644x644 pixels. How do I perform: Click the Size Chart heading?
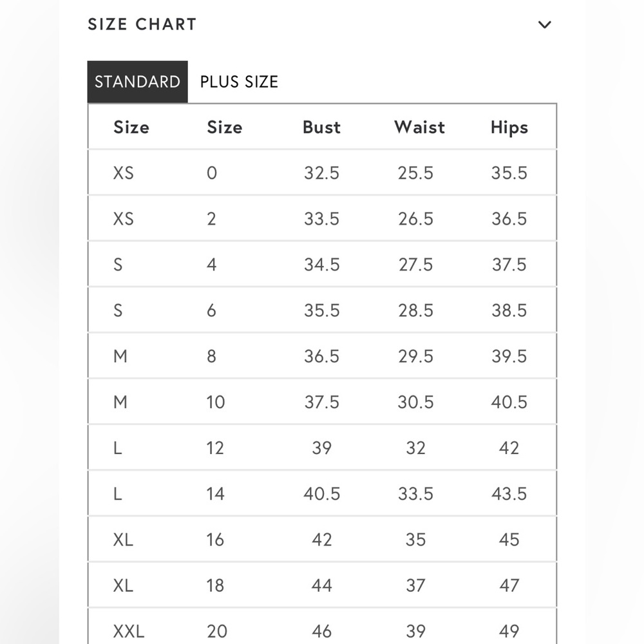tap(142, 24)
